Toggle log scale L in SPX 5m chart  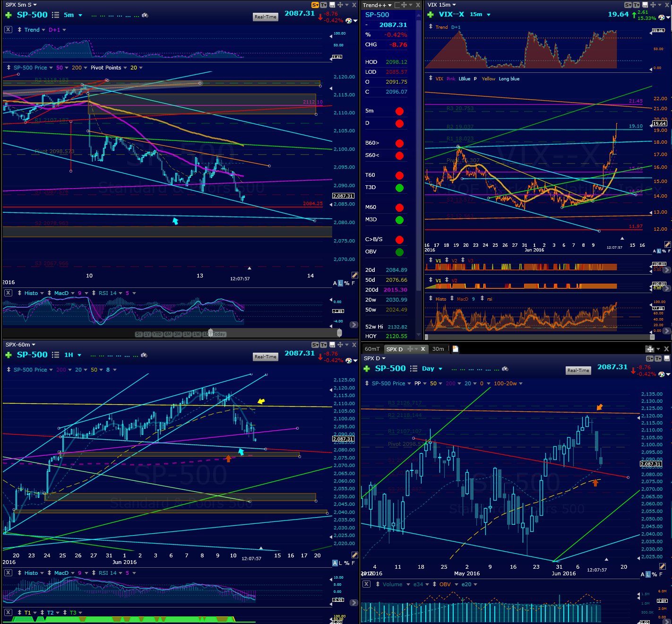click(x=340, y=283)
